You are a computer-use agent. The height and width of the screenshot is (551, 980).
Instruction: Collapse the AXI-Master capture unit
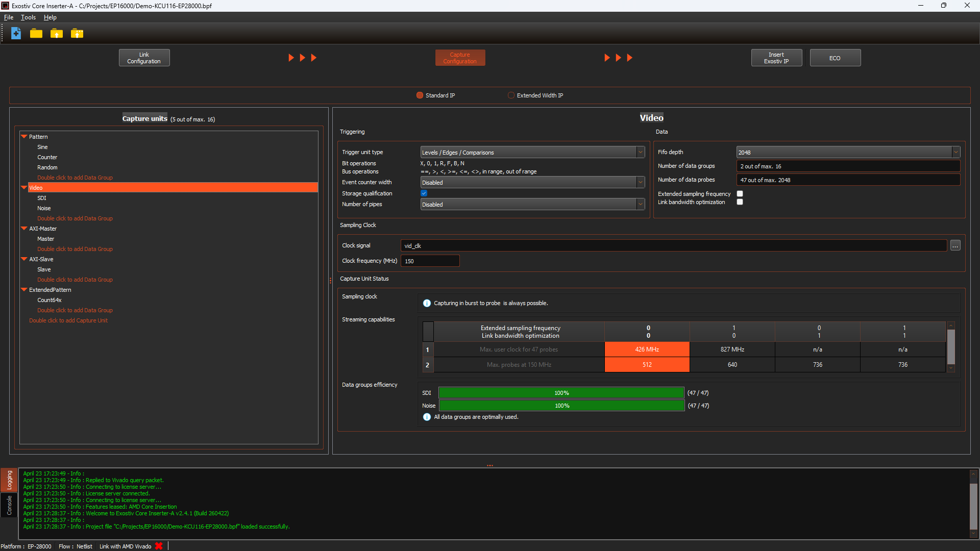coord(23,229)
